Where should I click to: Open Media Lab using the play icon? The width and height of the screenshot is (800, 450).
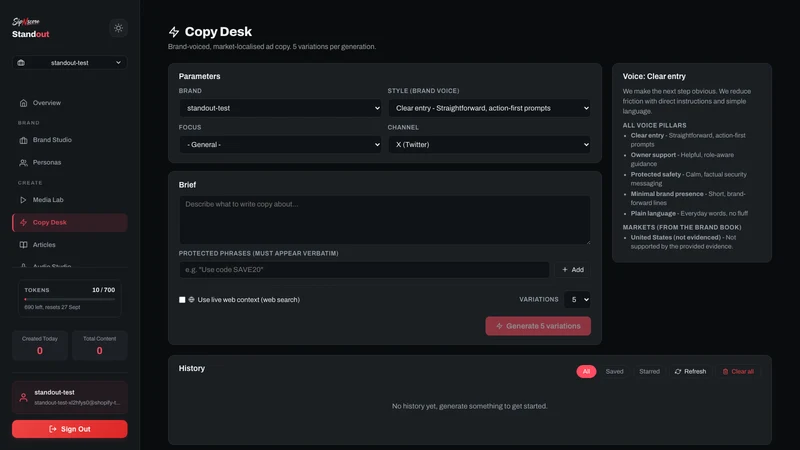point(23,200)
